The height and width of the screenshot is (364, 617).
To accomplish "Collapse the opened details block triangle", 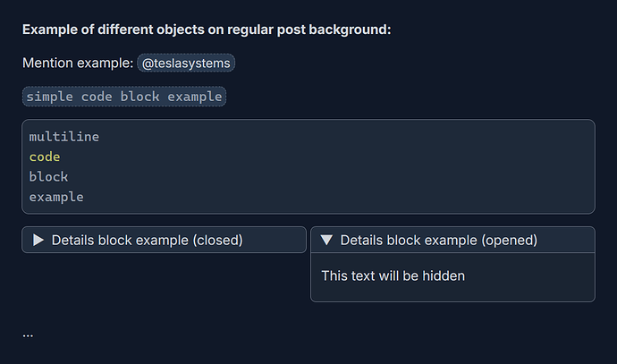I will 326,240.
